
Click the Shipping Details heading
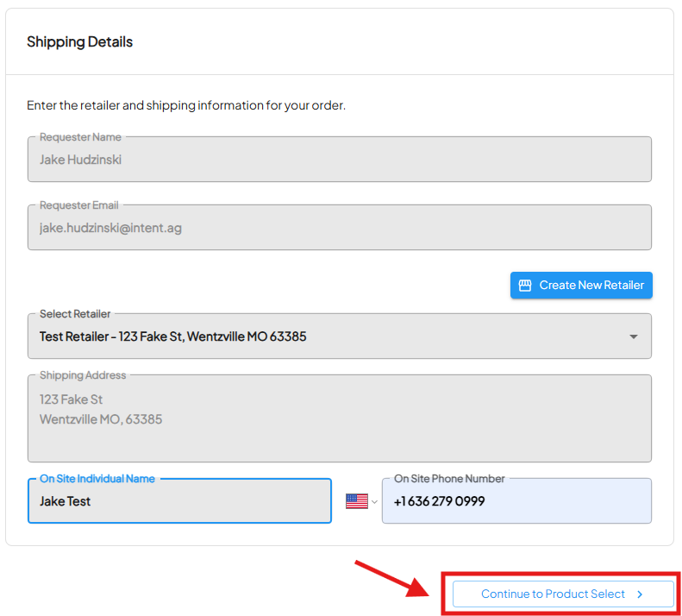point(79,41)
